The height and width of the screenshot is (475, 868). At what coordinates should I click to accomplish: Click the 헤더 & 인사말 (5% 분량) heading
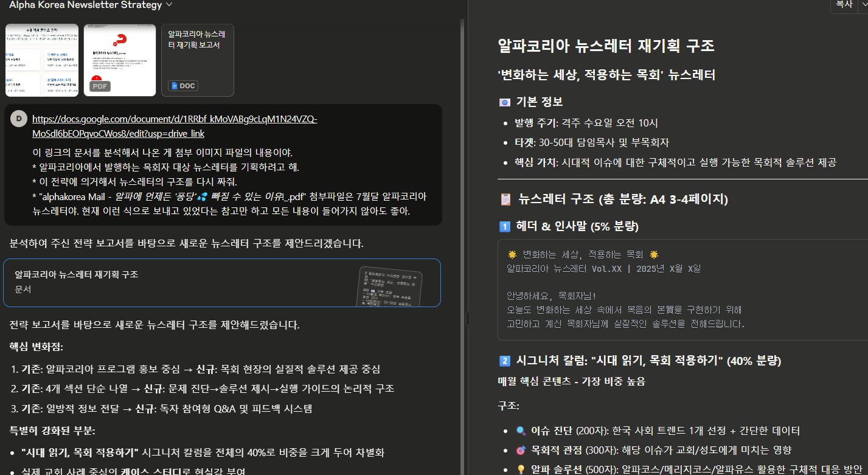click(x=577, y=226)
